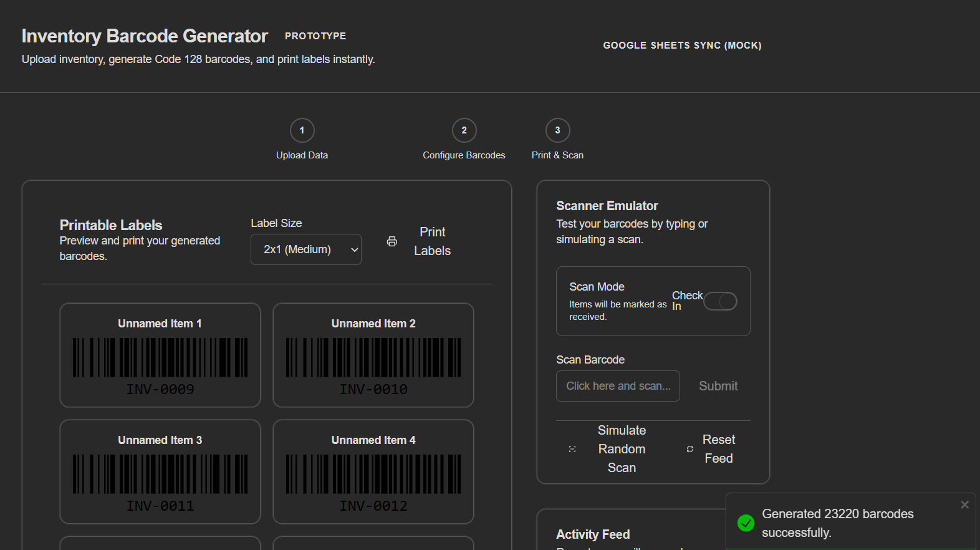Image resolution: width=980 pixels, height=550 pixels.
Task: Click the Inventory Barcode Generator title
Action: (x=145, y=36)
